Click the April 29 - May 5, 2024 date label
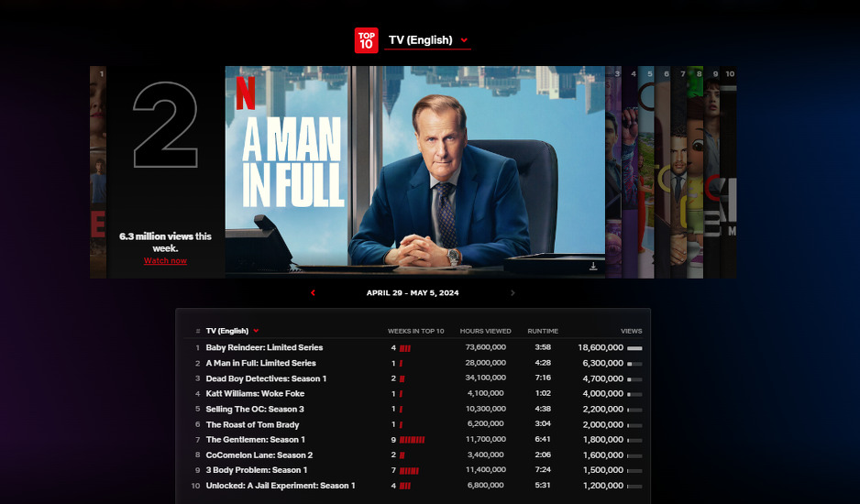The width and height of the screenshot is (860, 504). [x=413, y=293]
